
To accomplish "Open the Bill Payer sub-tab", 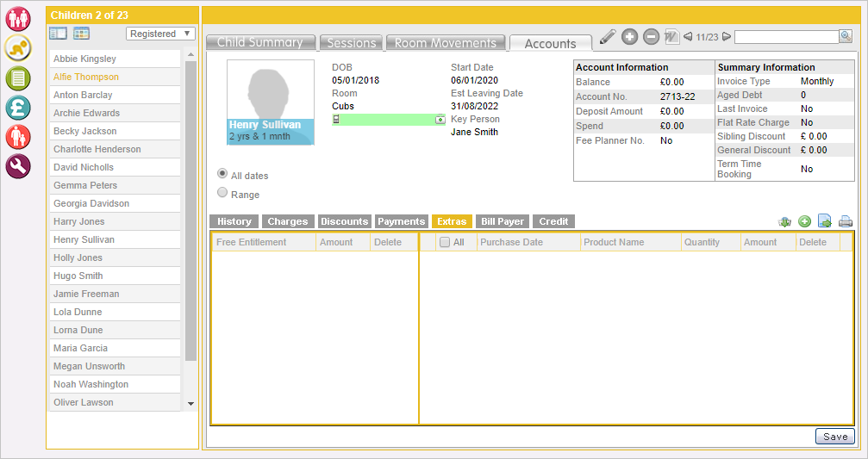I will pos(502,221).
